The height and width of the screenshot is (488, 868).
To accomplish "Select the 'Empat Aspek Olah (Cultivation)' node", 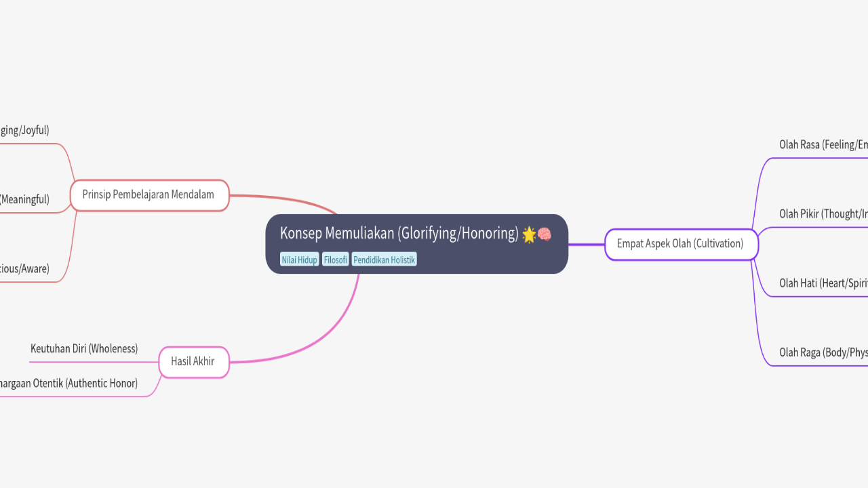I will (x=681, y=243).
